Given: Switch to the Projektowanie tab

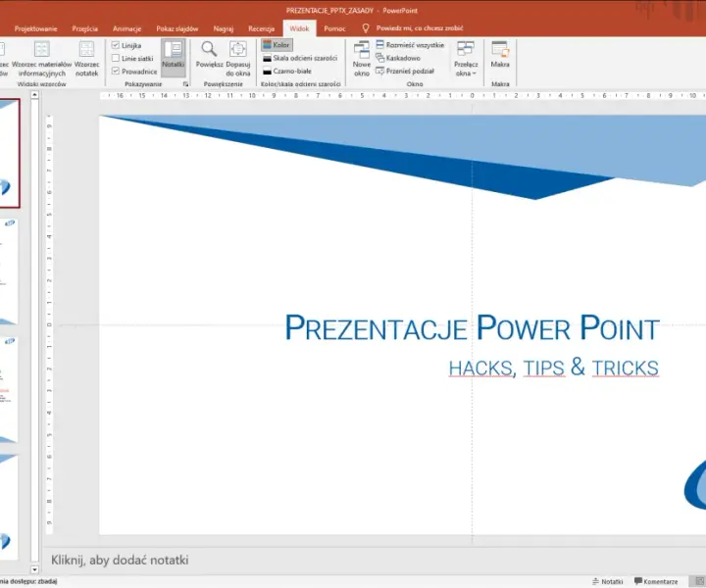Looking at the screenshot, I should (35, 28).
